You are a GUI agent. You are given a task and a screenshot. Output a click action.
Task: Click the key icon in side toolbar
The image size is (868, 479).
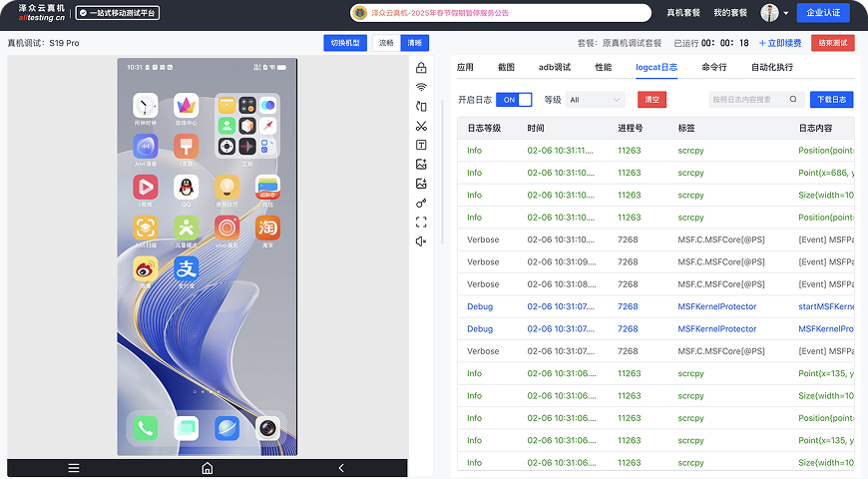pyautogui.click(x=421, y=203)
